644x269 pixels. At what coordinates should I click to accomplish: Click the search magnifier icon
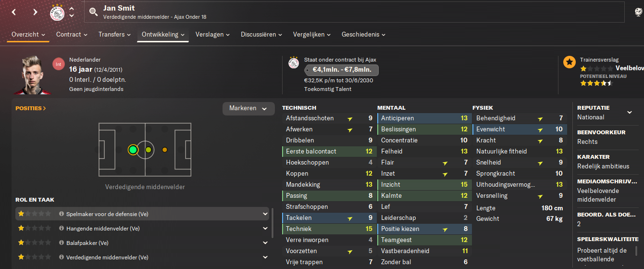coord(93,12)
